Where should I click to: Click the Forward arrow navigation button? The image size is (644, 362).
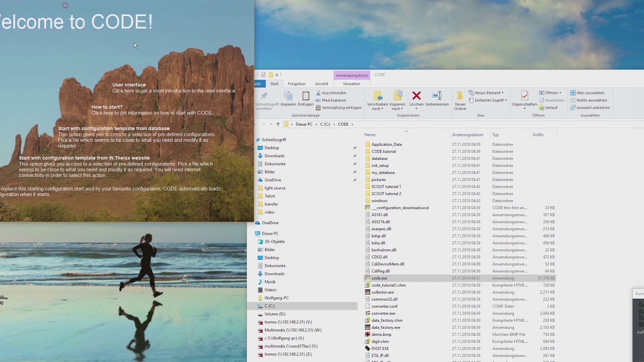[264, 124]
